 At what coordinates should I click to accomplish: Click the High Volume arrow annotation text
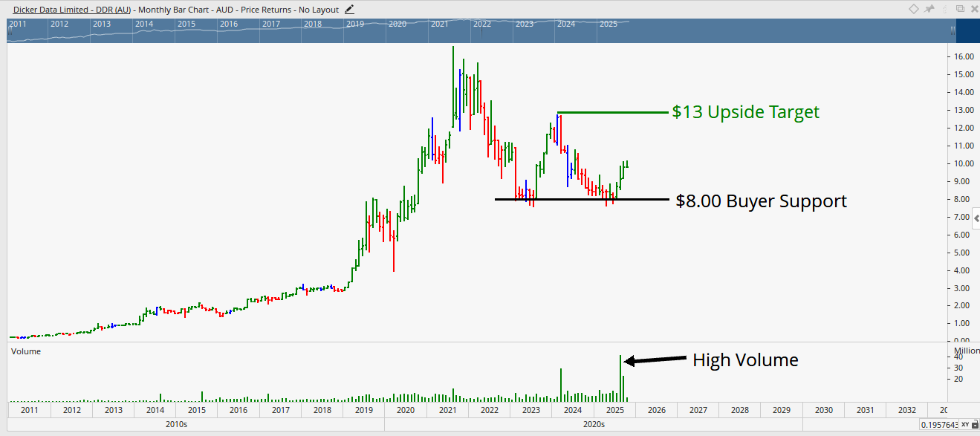745,360
